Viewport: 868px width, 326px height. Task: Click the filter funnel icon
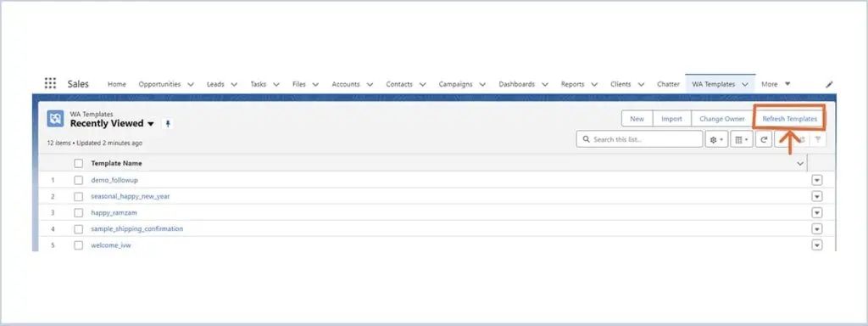tap(818, 140)
